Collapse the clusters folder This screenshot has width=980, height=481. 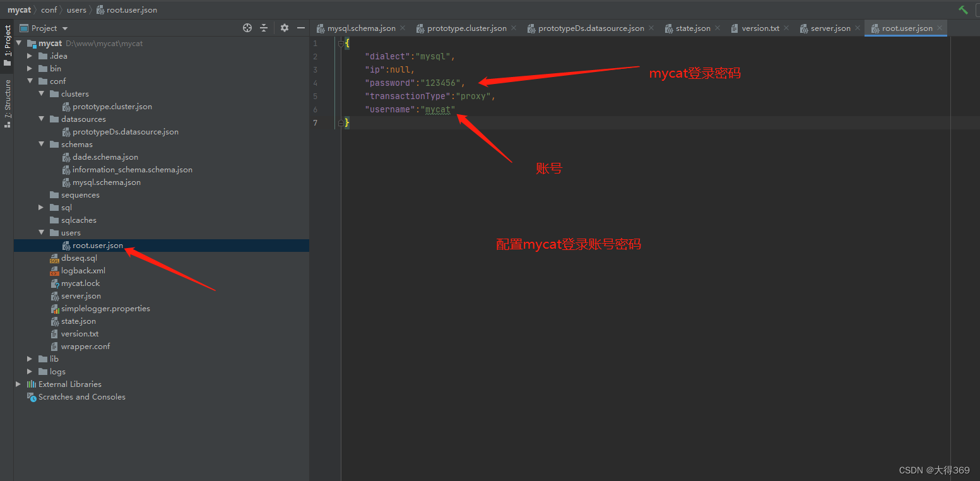click(x=41, y=94)
